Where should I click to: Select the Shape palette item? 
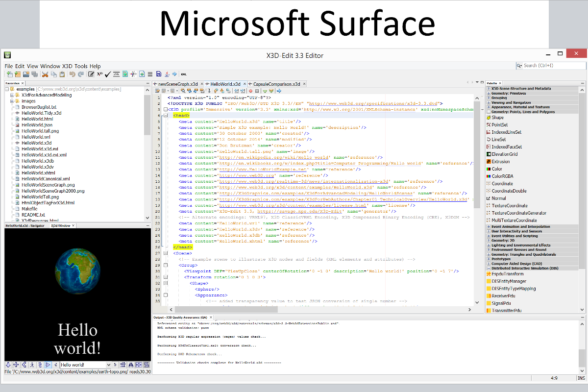point(495,118)
